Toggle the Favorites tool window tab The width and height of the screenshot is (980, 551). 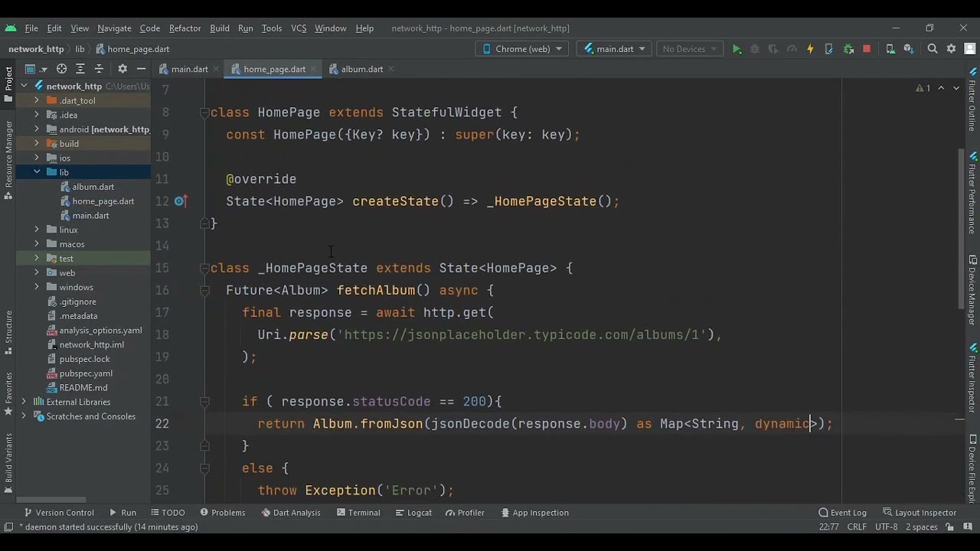8,394
